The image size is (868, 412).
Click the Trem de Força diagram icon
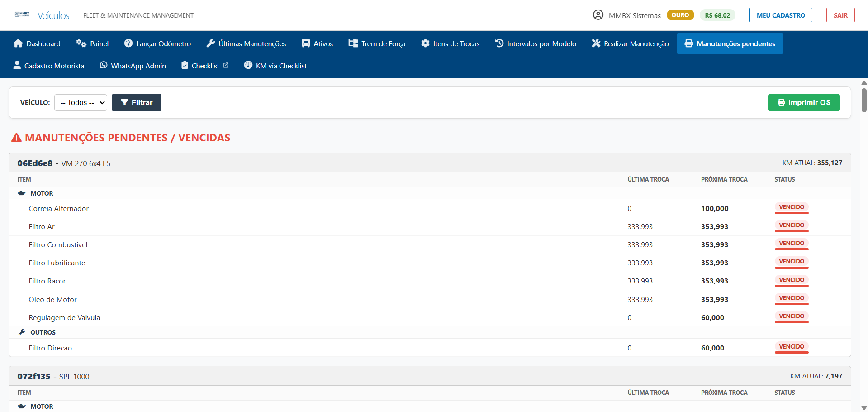pos(353,43)
